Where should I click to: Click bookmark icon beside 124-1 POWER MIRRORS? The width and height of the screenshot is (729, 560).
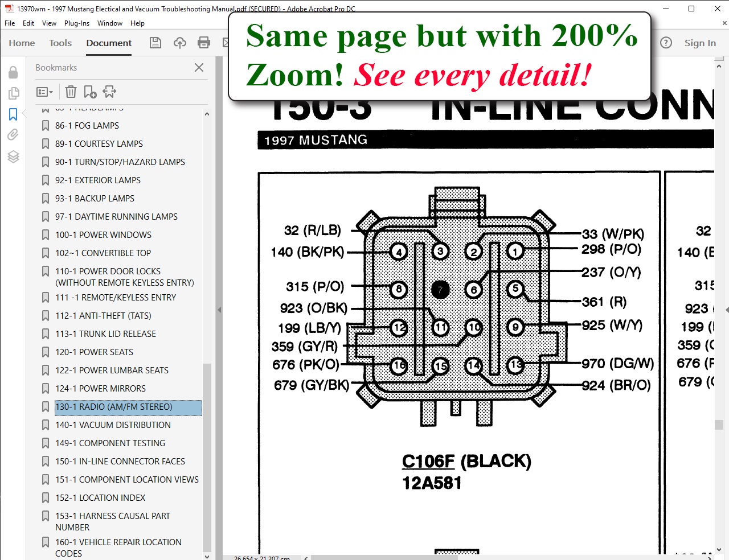[x=46, y=389]
